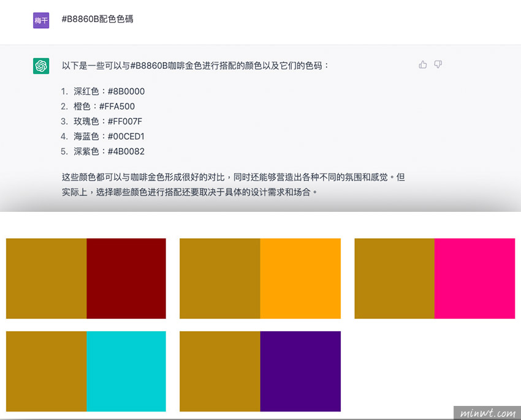This screenshot has width=521, height=420.
Task: Click the rose pink #FF007F swatch
Action: (x=474, y=279)
